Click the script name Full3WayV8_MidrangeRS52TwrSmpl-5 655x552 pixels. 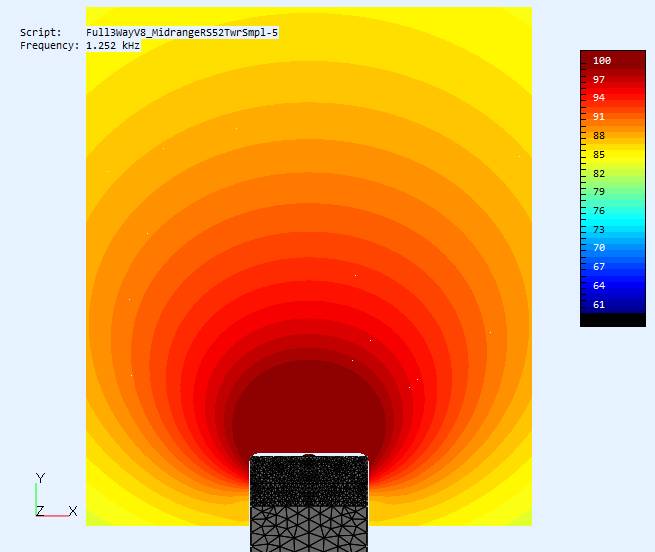coord(182,33)
